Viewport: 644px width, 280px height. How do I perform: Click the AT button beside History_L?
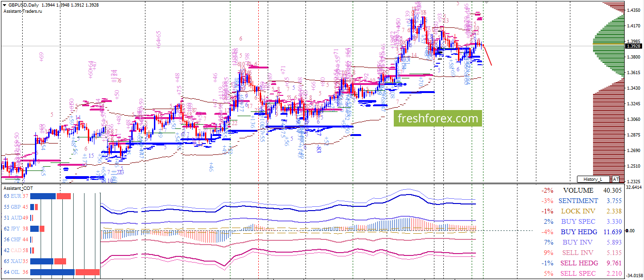tap(616, 179)
